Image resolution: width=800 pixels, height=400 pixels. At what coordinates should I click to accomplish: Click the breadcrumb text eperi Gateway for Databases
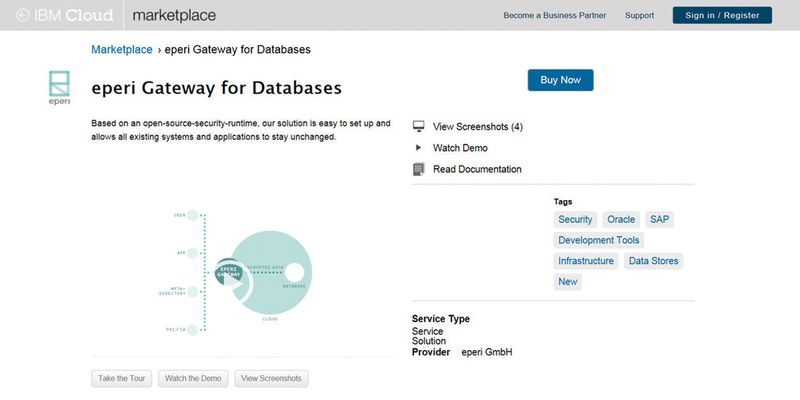[x=237, y=49]
